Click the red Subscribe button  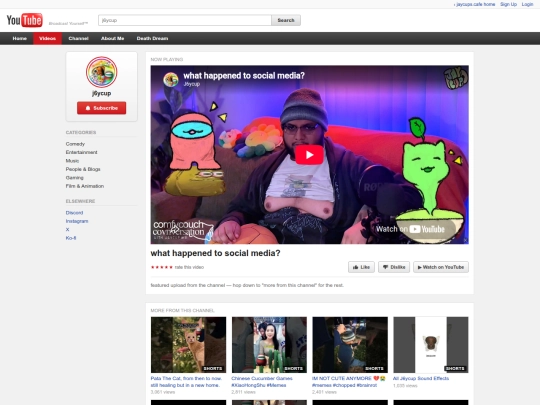(102, 108)
